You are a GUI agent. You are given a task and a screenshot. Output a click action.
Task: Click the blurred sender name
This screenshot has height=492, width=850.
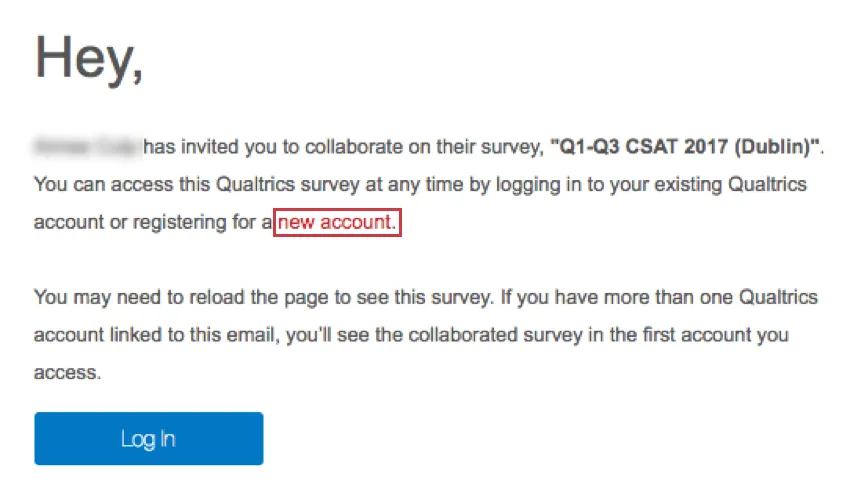(87, 148)
